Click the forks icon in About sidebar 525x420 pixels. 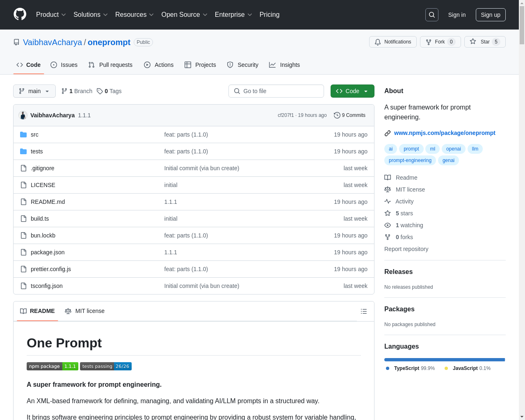click(388, 237)
